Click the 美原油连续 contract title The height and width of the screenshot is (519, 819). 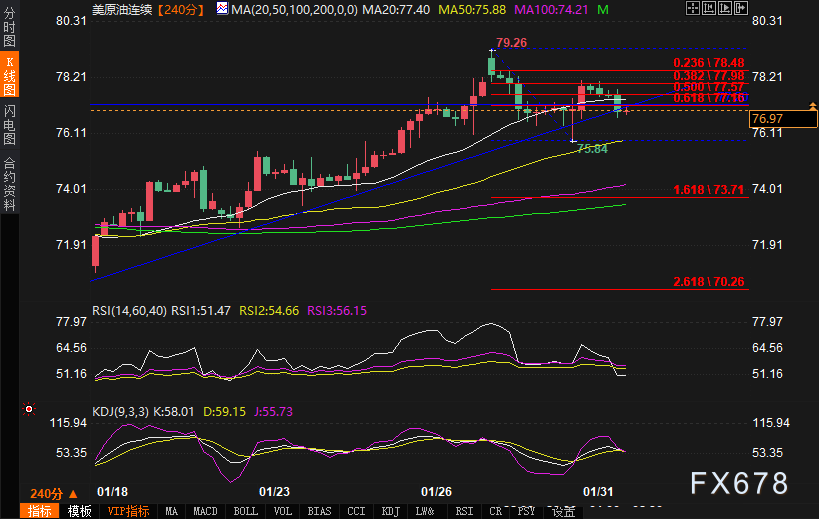[123, 9]
